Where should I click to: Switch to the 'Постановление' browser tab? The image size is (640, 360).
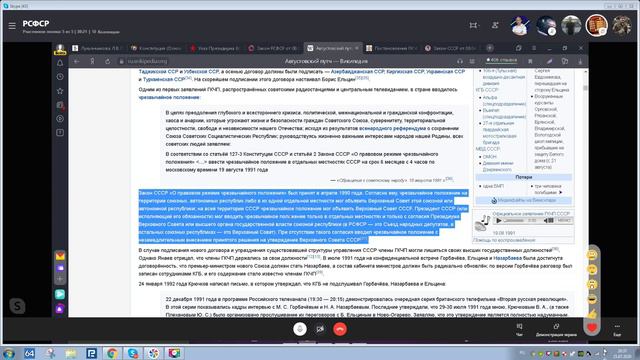point(392,48)
